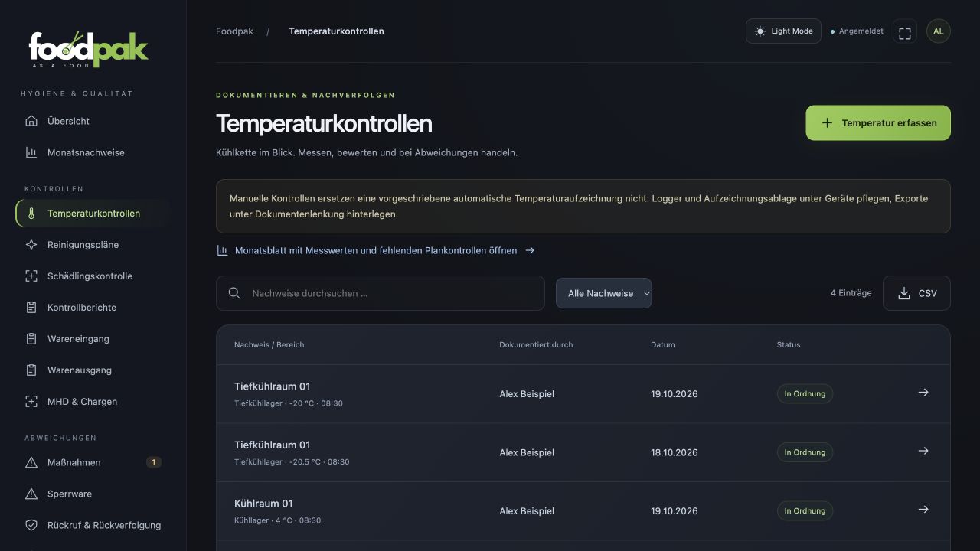Export entries with the CSV button

coord(916,293)
